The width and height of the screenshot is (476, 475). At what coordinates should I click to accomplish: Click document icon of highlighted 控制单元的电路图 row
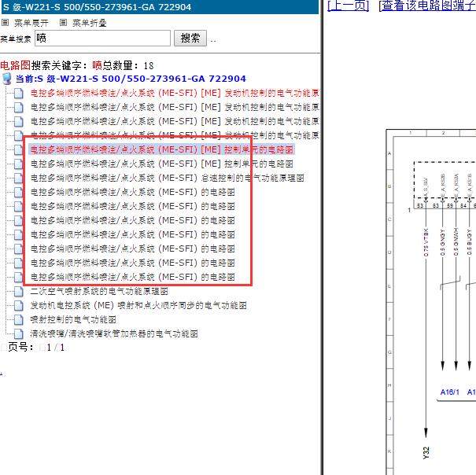point(19,149)
